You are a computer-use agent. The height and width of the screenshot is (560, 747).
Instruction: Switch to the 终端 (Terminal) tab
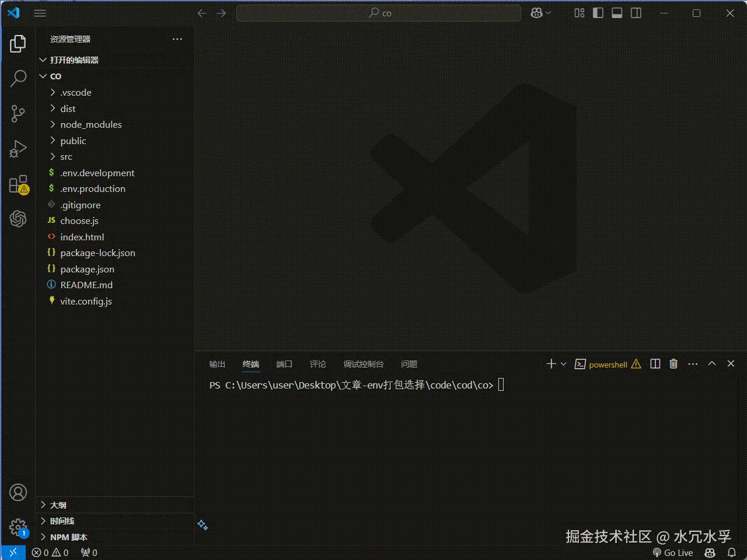pos(251,364)
